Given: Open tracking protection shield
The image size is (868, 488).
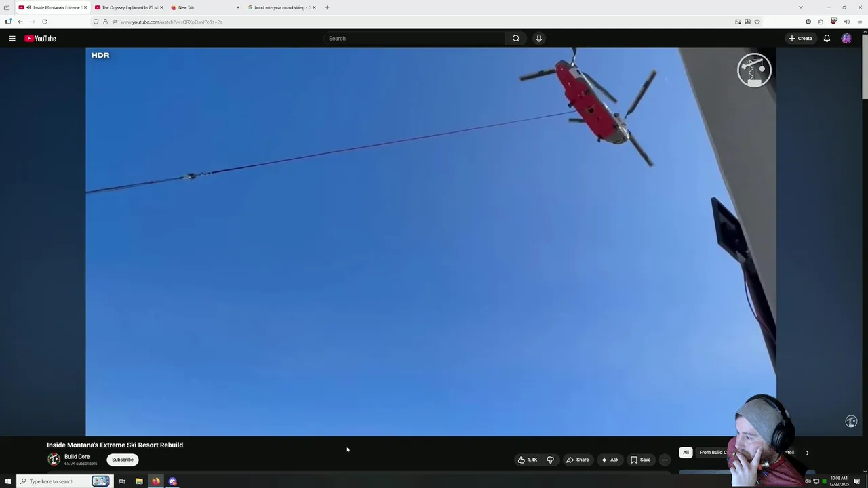Looking at the screenshot, I should click(96, 22).
